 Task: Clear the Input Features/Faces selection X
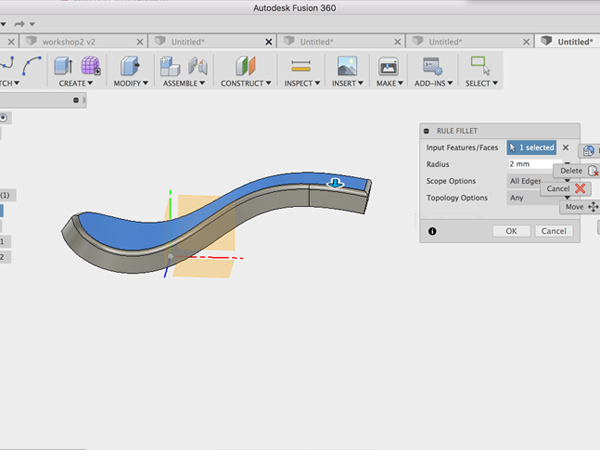coord(566,147)
